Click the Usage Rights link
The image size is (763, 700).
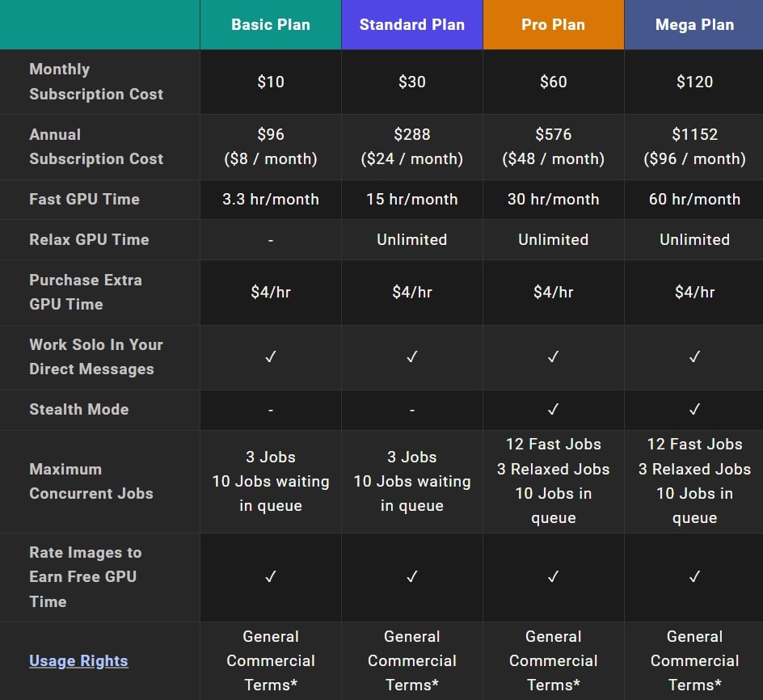click(78, 661)
